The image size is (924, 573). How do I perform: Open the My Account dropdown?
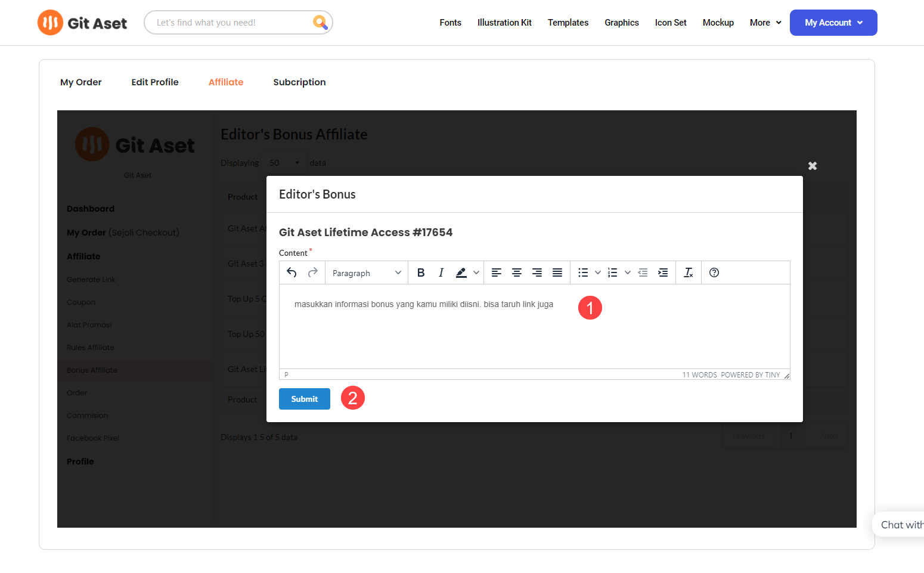tap(833, 23)
